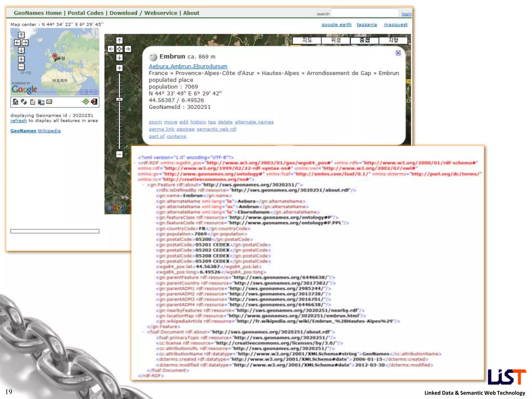Click the home icon in the map toolbar
The image size is (532, 399).
[16, 102]
